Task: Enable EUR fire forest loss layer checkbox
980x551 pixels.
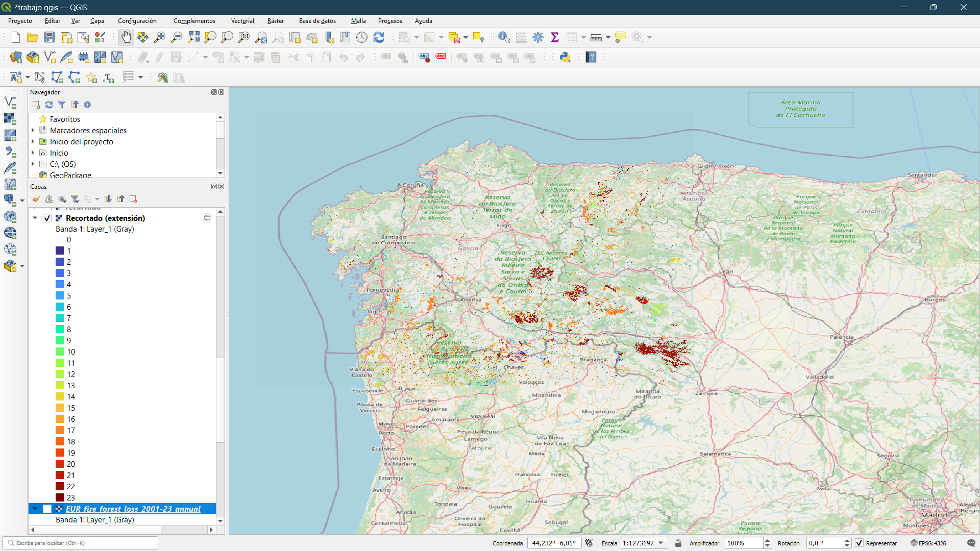Action: tap(47, 509)
